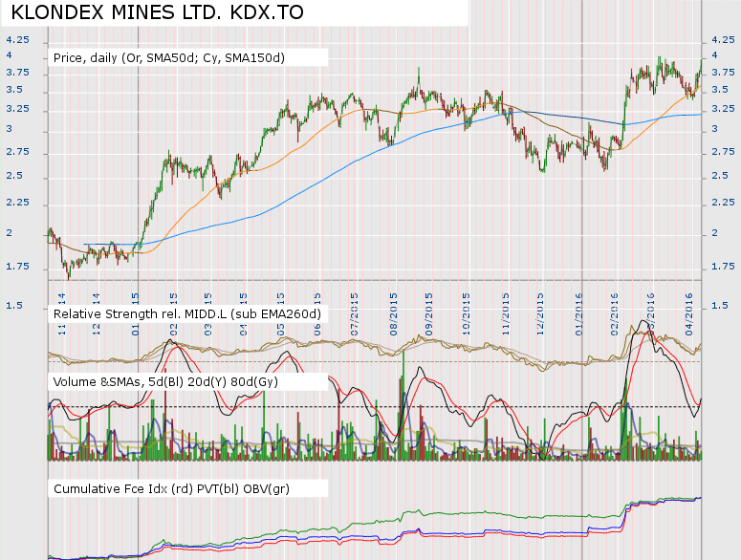Select the 10/2015 date label
Screen dimensions: 741x560
[x=466, y=314]
